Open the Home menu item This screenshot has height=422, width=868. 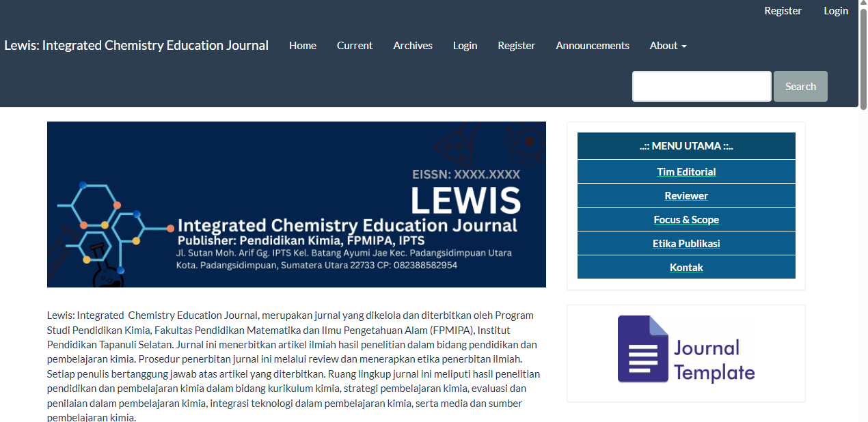click(x=302, y=45)
